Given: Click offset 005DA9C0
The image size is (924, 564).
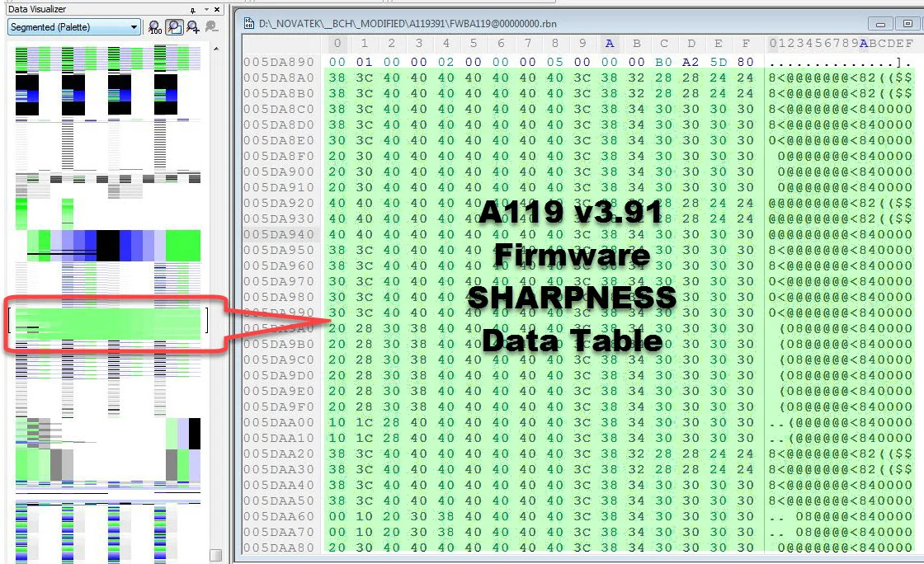Looking at the screenshot, I should [279, 360].
